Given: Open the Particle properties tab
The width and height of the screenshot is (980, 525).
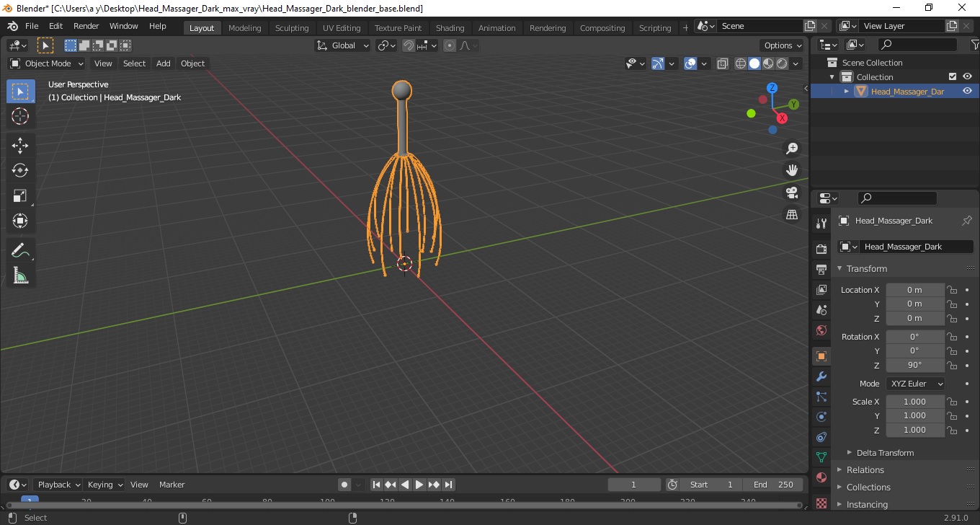Looking at the screenshot, I should click(x=821, y=397).
